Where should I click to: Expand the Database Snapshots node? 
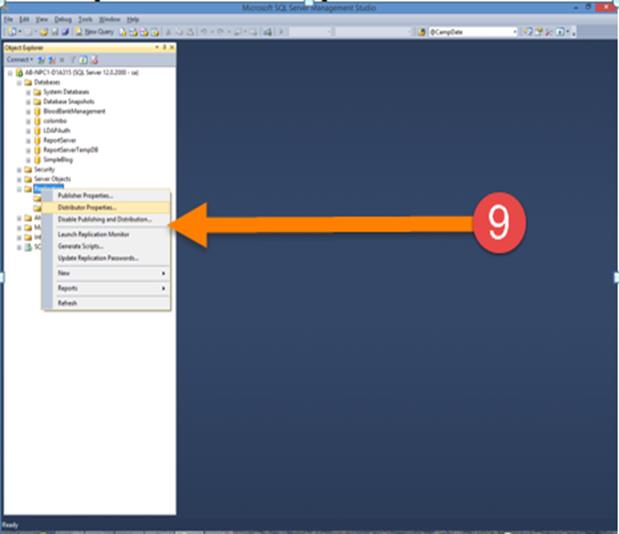click(28, 102)
